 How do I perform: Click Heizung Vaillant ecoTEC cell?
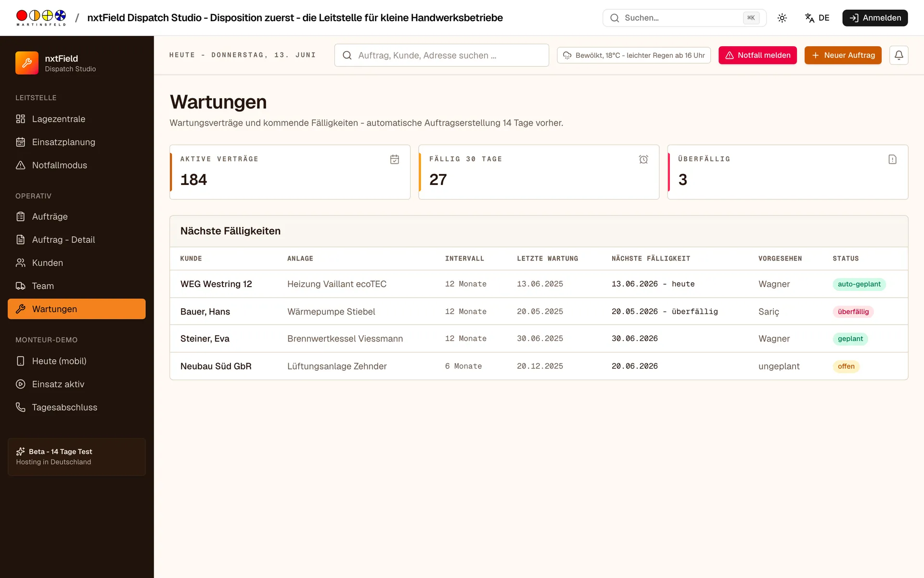(337, 284)
